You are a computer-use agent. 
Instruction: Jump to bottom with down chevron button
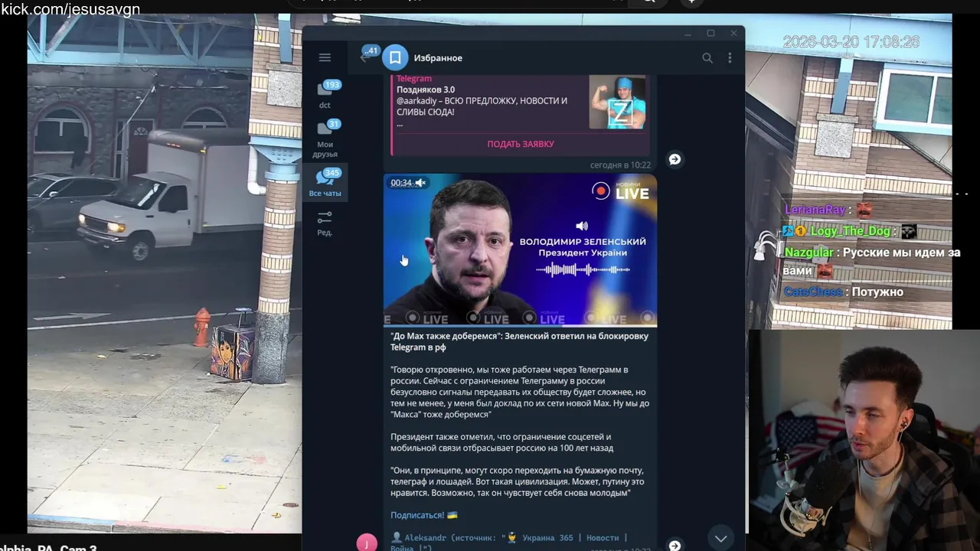[x=720, y=539]
